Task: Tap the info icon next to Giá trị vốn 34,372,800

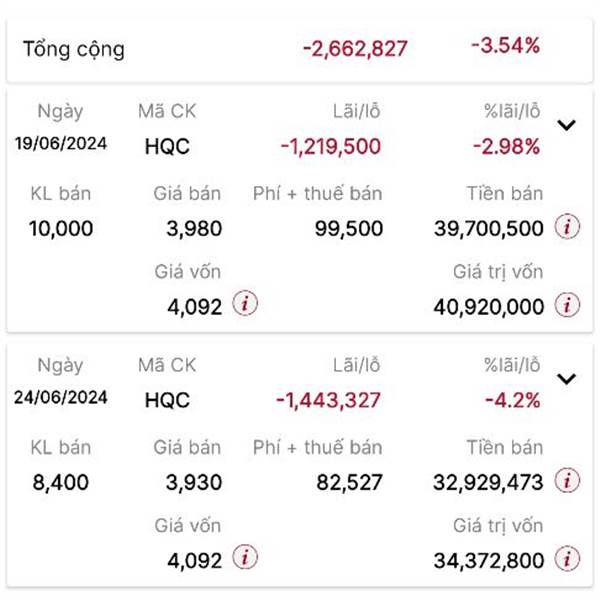Action: (x=567, y=558)
